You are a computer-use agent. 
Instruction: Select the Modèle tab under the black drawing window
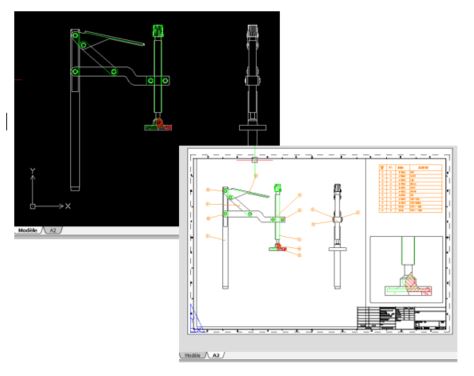pos(28,230)
